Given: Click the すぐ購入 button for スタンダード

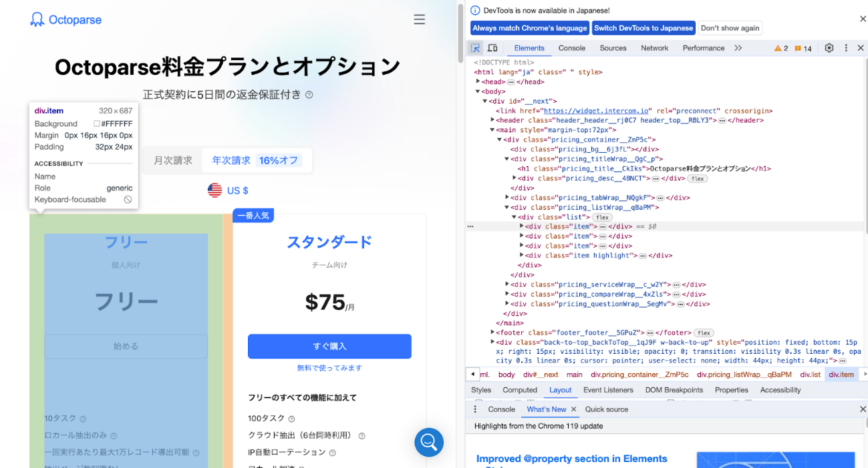Looking at the screenshot, I should (329, 346).
